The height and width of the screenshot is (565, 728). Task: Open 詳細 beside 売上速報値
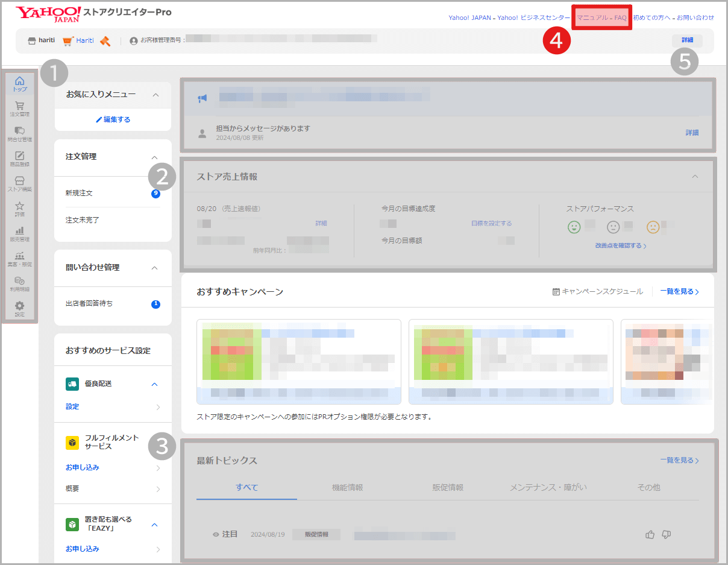point(321,223)
